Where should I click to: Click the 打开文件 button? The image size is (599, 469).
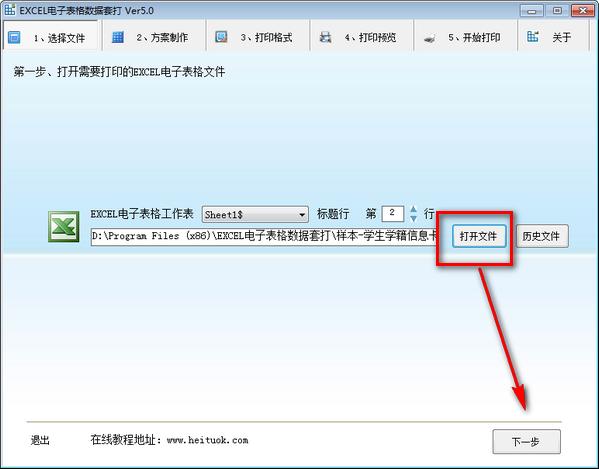[479, 236]
